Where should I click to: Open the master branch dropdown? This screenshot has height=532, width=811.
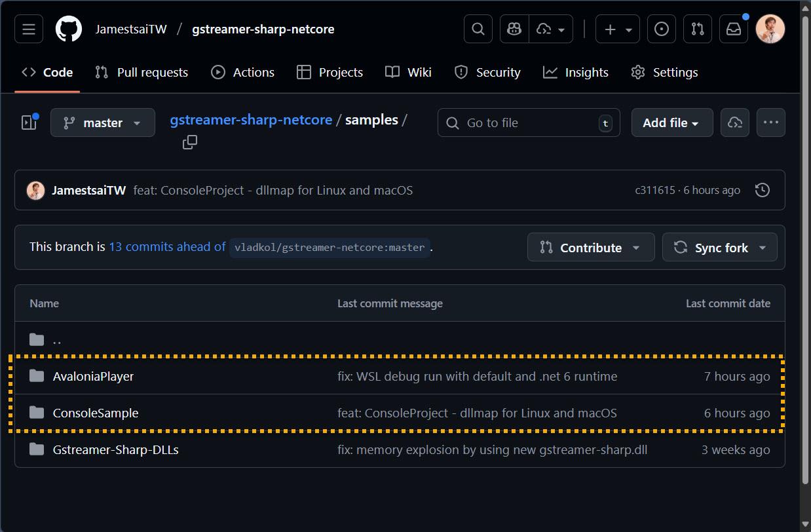(103, 123)
